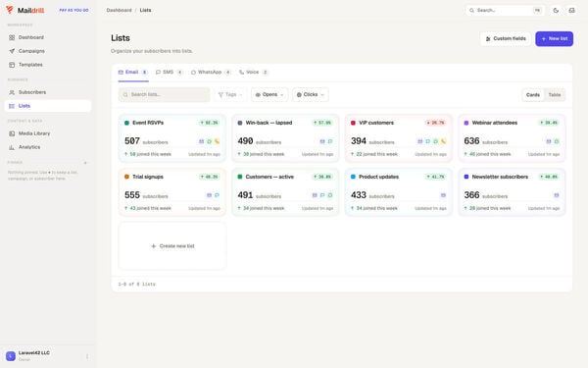Click the orange color swatch of Trial signups
588x368 pixels.
pyautogui.click(x=126, y=177)
